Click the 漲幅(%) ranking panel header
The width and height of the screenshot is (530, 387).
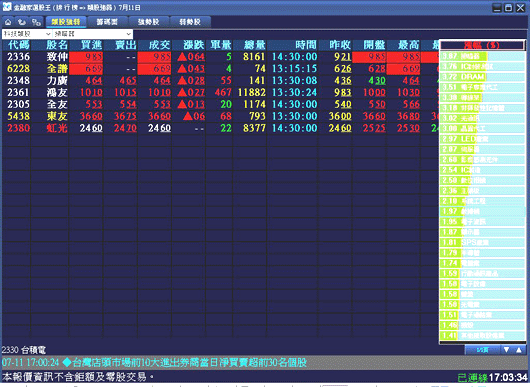coord(482,45)
